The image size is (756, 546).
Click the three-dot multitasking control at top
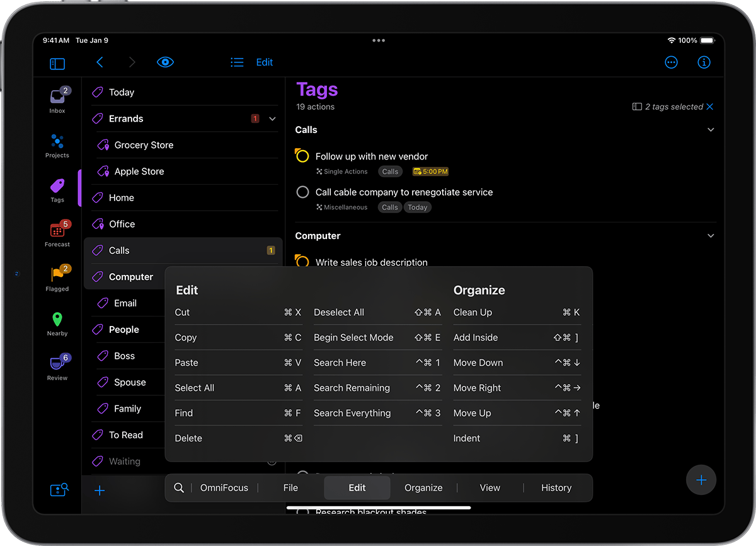point(378,40)
